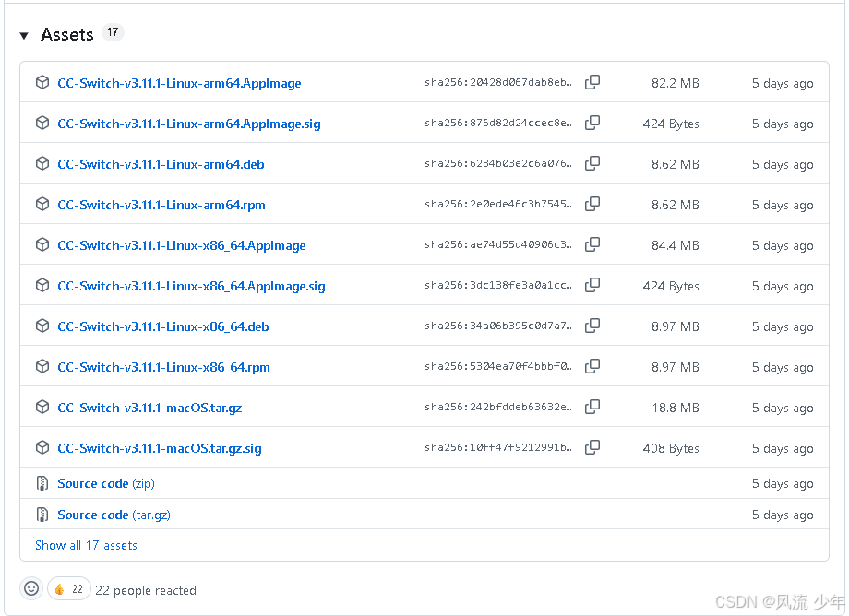Download CC-Switch-v3.11.1-Linux-arm64.rpm
The image size is (849, 616).
(161, 205)
